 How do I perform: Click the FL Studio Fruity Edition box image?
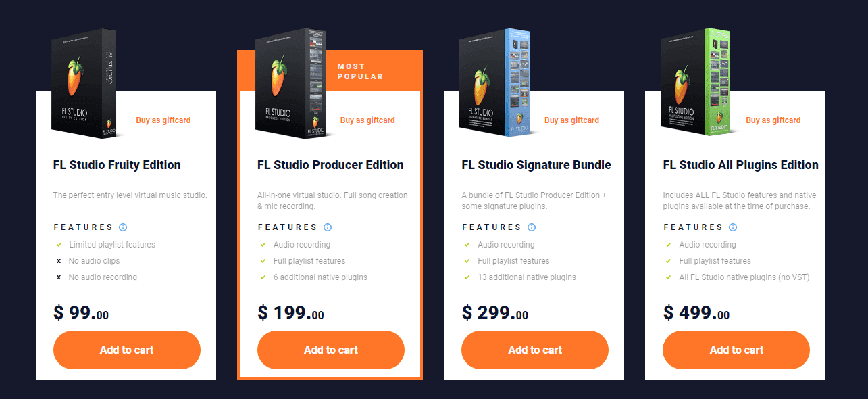click(x=85, y=83)
